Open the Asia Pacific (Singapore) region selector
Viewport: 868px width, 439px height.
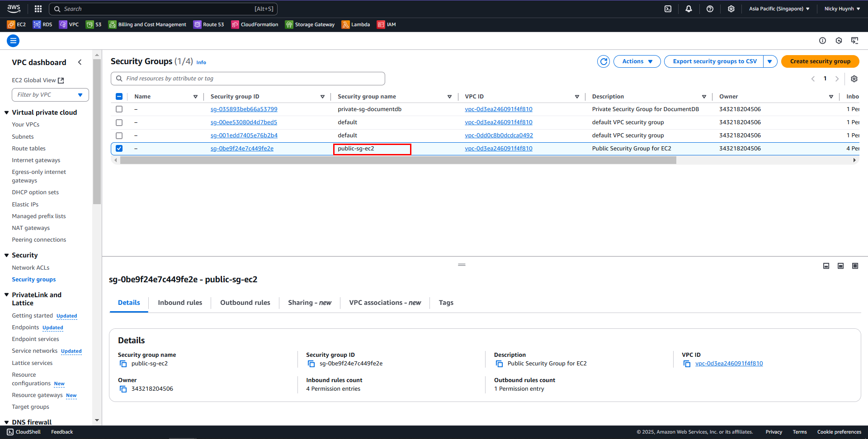(779, 9)
